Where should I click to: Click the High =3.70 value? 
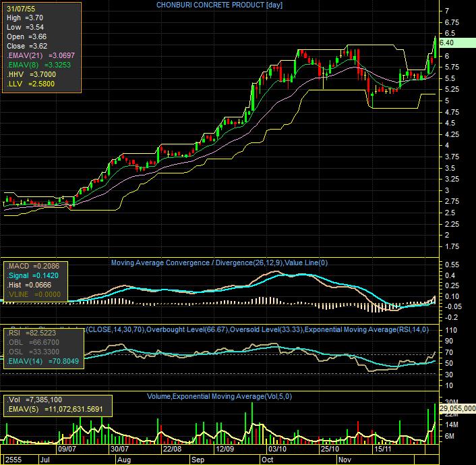click(x=25, y=18)
